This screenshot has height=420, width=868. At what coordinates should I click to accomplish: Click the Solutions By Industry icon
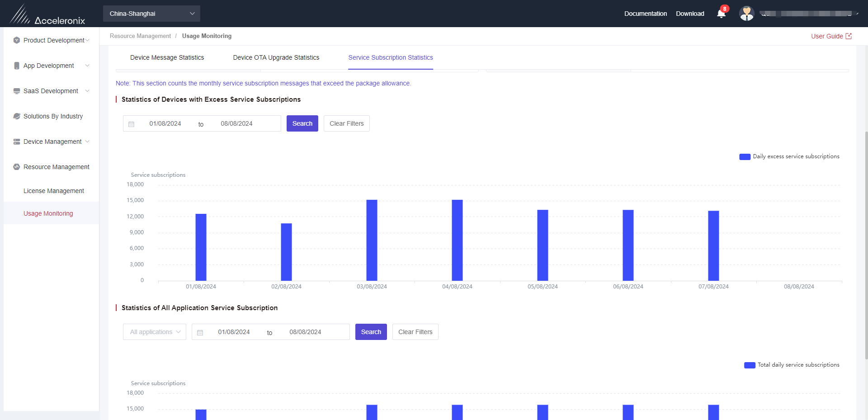tap(17, 116)
